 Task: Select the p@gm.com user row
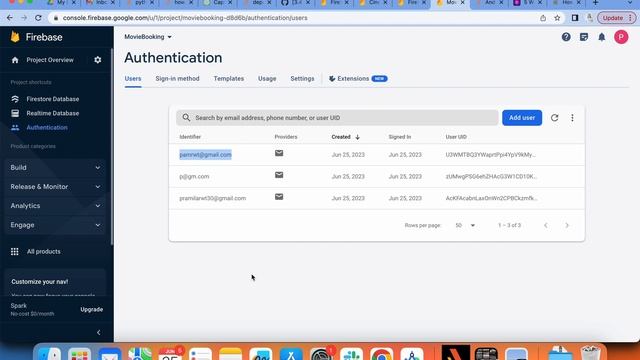[377, 177]
